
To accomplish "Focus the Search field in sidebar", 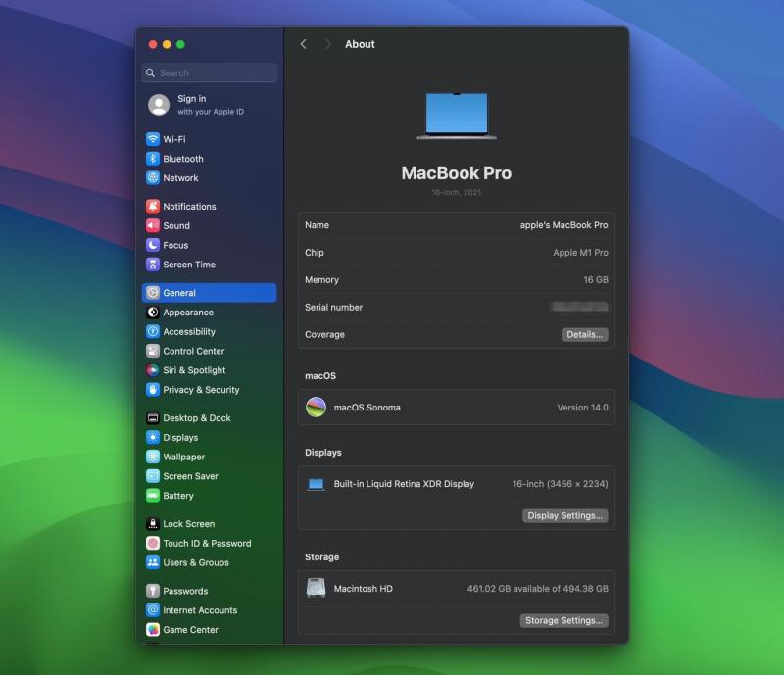I will click(x=210, y=72).
